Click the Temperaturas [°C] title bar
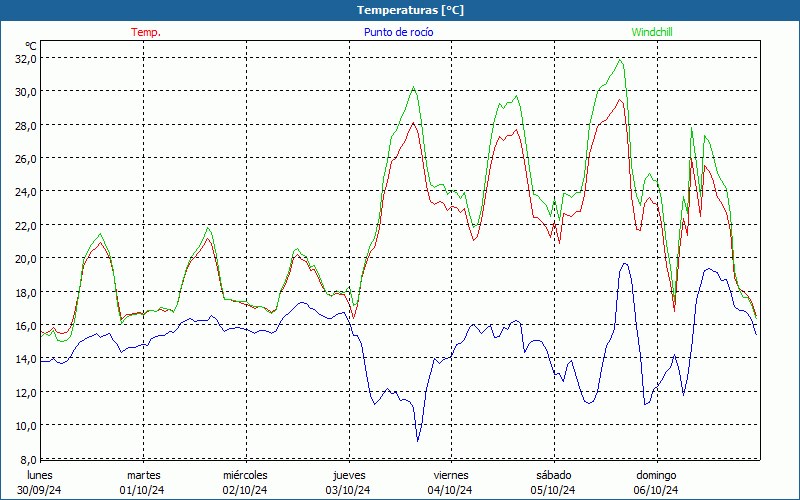 [x=400, y=10]
